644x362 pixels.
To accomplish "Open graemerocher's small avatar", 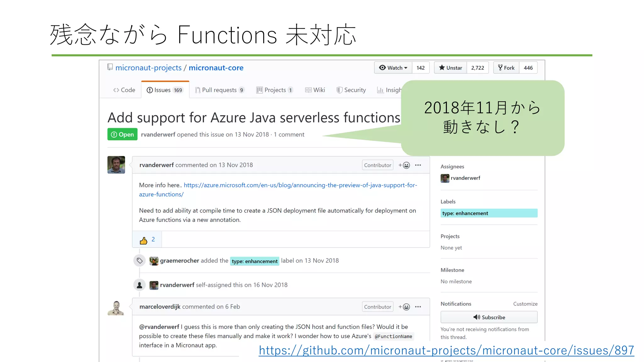I will click(x=154, y=261).
